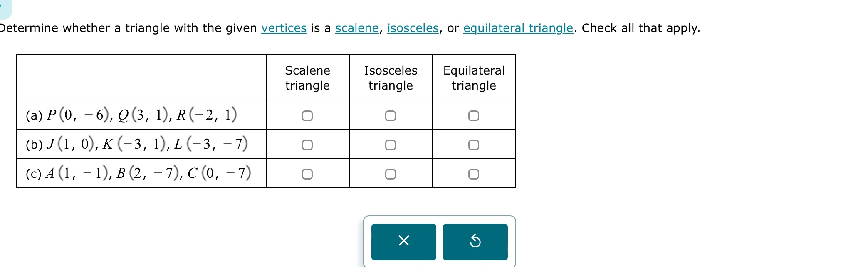Tick the Scalene checkbox for triangle ABC
The image size is (868, 267).
click(x=307, y=174)
